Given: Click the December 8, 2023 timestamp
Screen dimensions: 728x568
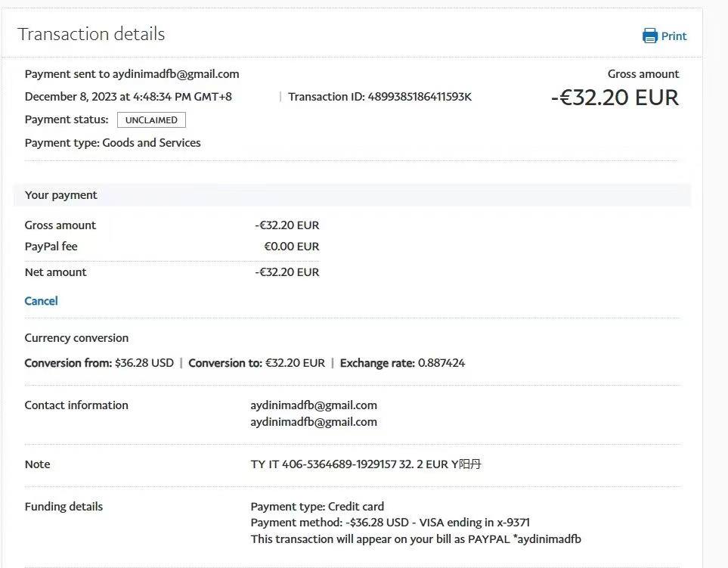Looking at the screenshot, I should 128,97.
